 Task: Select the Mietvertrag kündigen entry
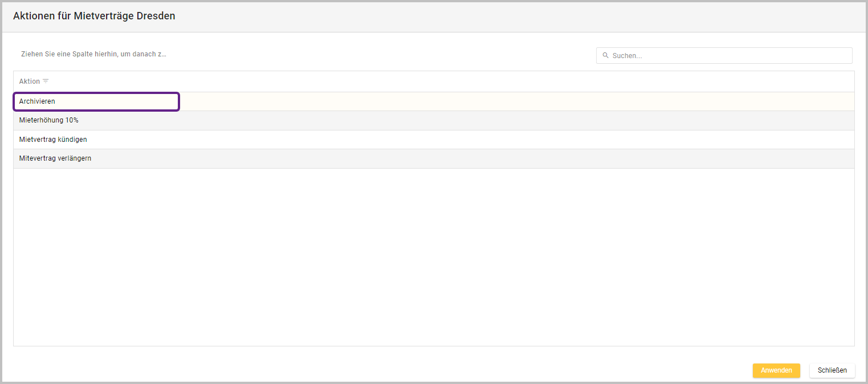point(53,140)
